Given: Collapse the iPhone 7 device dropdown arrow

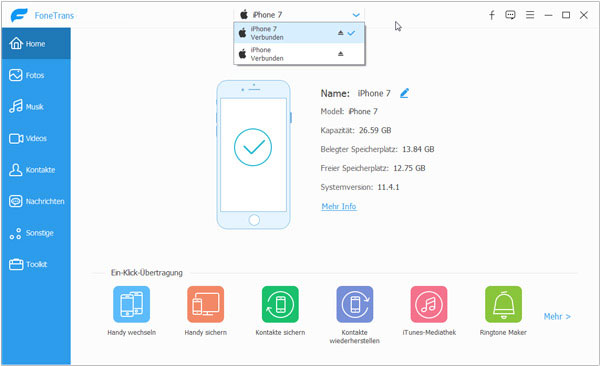Looking at the screenshot, I should pyautogui.click(x=356, y=15).
